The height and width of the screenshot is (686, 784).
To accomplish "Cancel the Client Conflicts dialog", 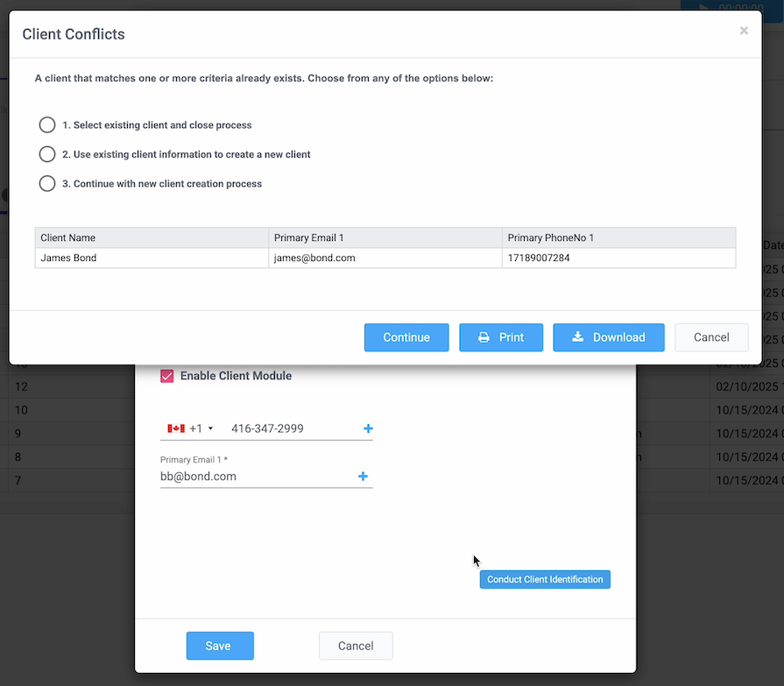I will [711, 337].
